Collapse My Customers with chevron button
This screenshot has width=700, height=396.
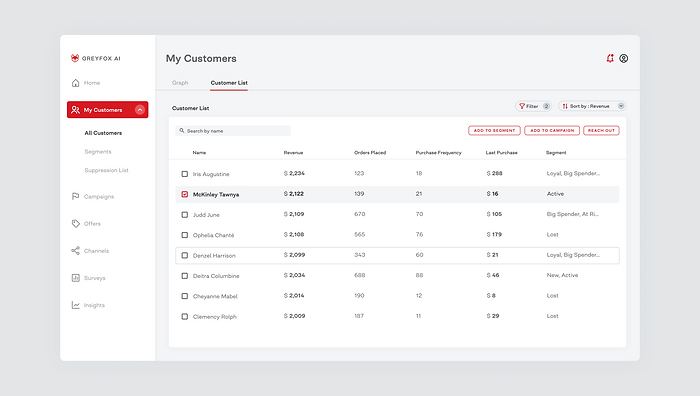point(140,110)
